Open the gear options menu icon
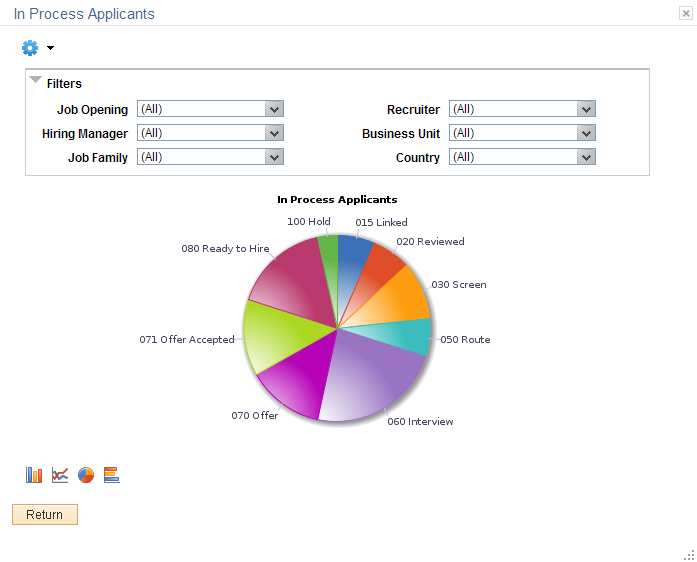 pyautogui.click(x=30, y=48)
